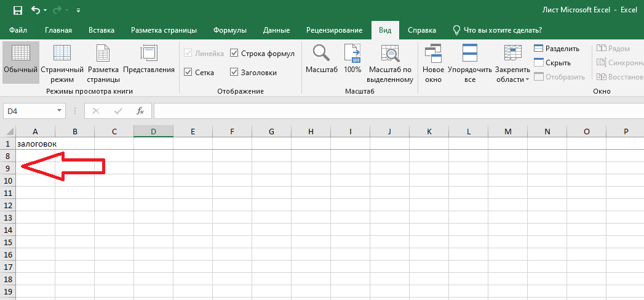The width and height of the screenshot is (644, 300).
Task: Select row 8 header
Action: (x=8, y=156)
